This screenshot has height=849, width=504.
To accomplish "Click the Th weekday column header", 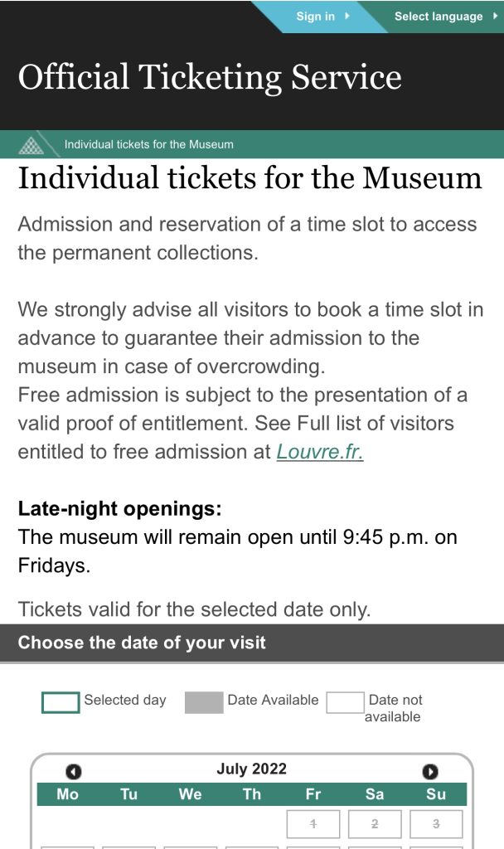I will point(252,794).
